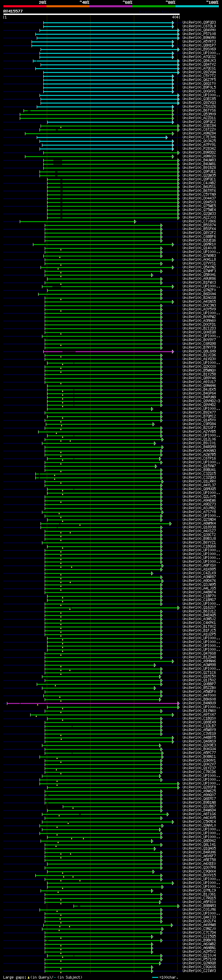Select label UniRef100_B6TYS6

(x=199, y=110)
